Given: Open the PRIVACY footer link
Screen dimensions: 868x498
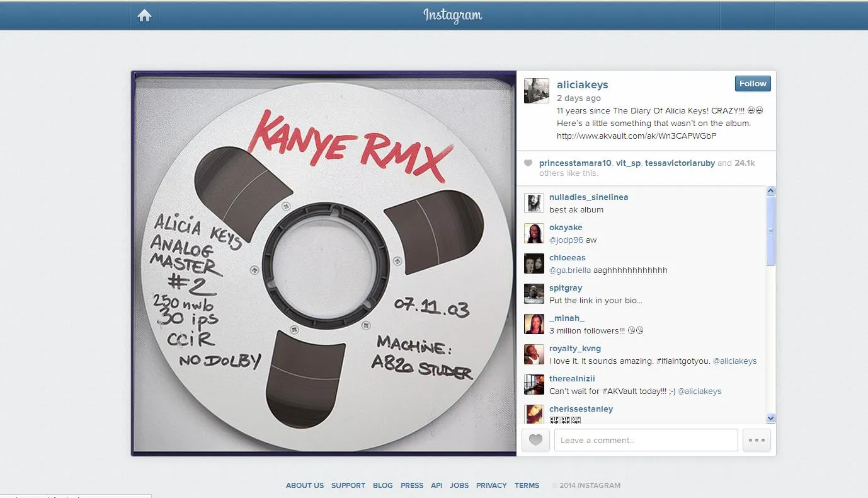Looking at the screenshot, I should pyautogui.click(x=491, y=485).
